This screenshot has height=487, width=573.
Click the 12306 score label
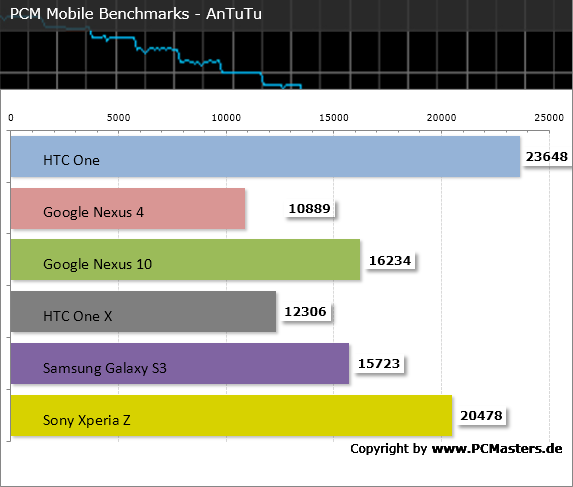click(x=306, y=312)
